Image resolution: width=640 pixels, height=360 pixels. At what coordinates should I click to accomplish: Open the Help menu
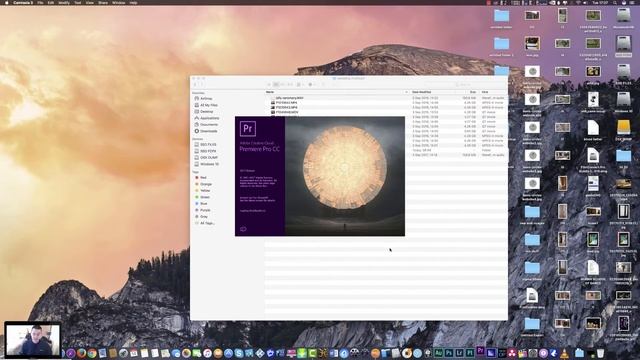133,2
